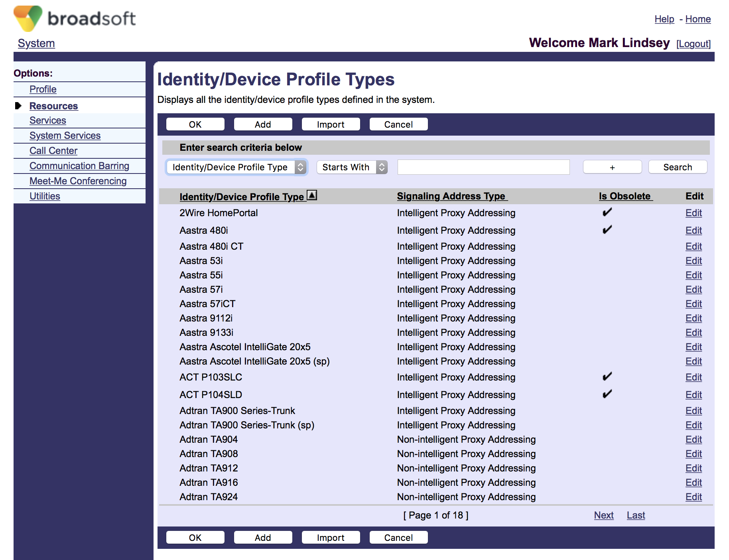Edit the Adtran TA904 row
Viewport: 729px width, 560px height.
(694, 440)
